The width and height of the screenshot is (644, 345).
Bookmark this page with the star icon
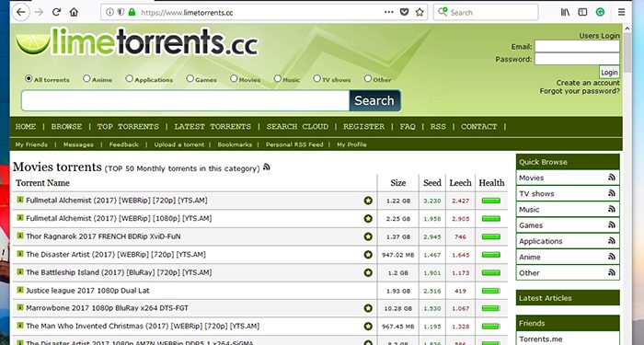(x=420, y=12)
